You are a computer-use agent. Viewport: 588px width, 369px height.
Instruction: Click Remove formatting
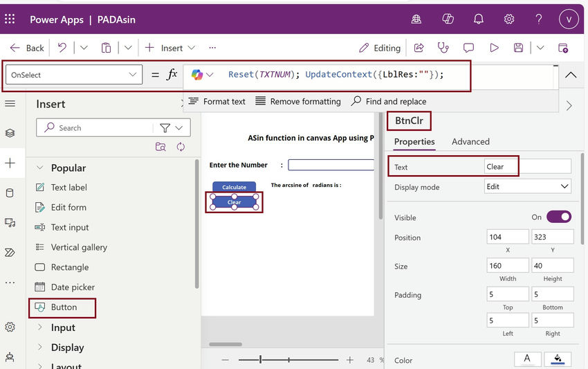[298, 101]
